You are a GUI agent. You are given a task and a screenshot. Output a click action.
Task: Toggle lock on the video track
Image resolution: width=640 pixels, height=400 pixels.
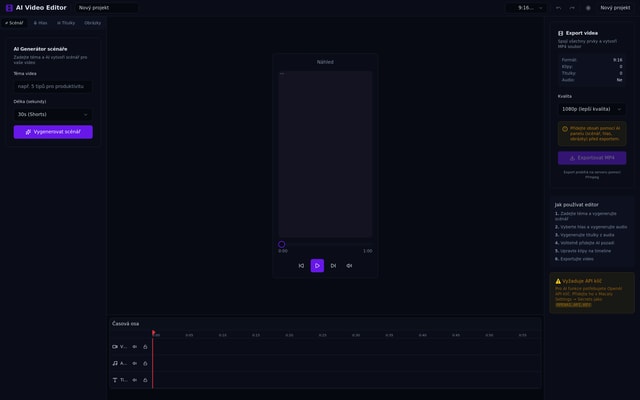[145, 347]
